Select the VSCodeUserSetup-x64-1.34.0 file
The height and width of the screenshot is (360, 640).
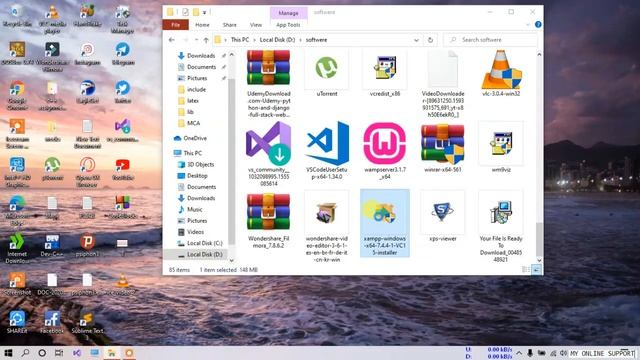pos(327,150)
